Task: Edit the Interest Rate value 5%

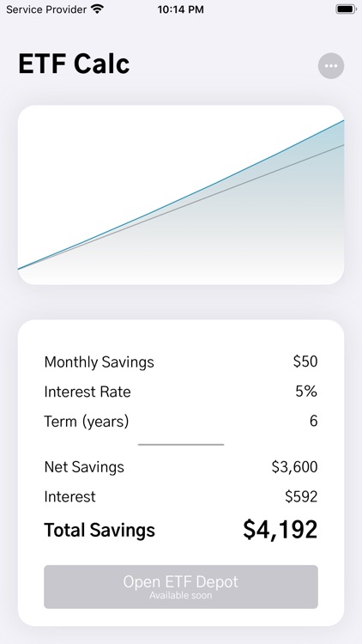Action: tap(306, 392)
